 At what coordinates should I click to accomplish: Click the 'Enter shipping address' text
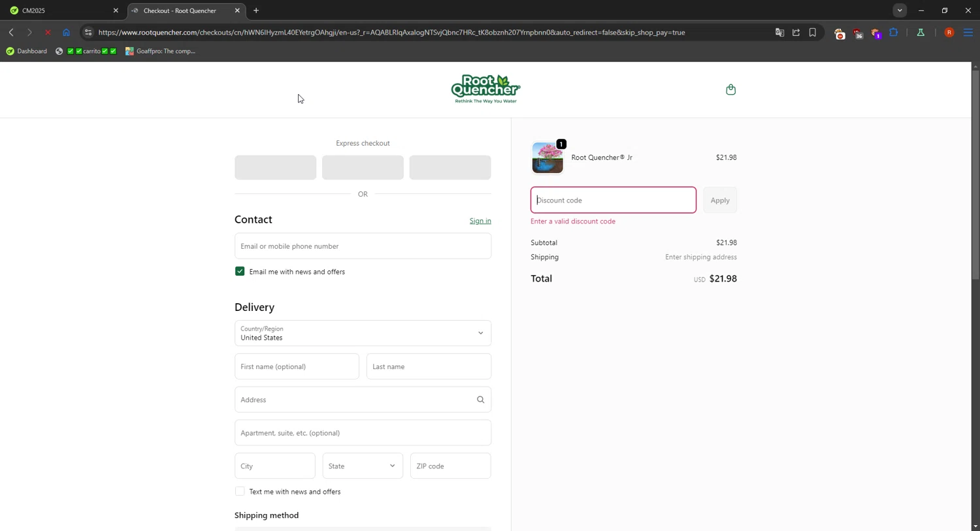pyautogui.click(x=701, y=257)
